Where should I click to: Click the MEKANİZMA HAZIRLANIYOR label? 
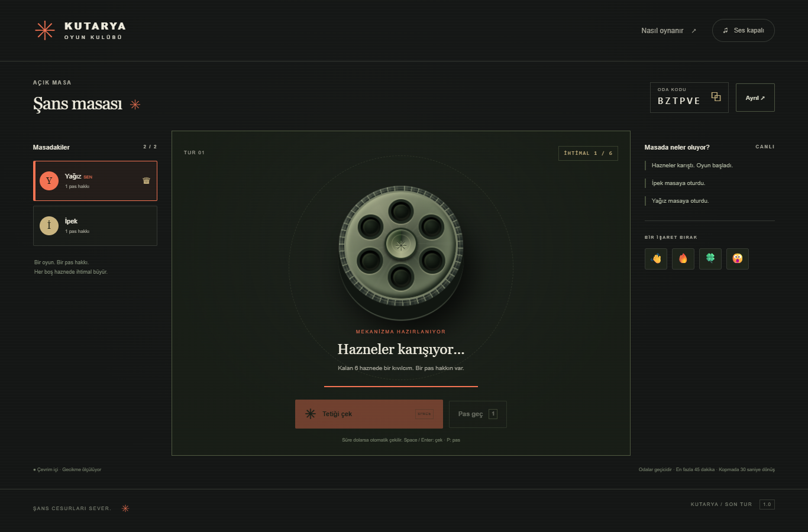coord(401,332)
